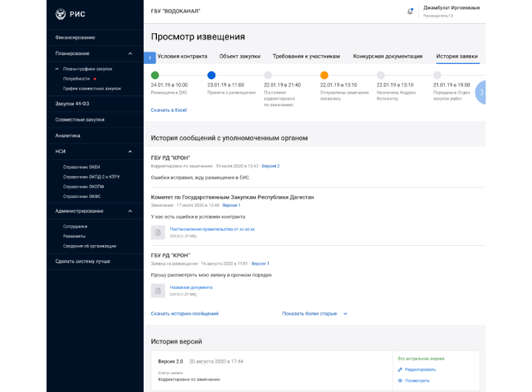Viewport: 532px width, 392px height.
Task: Open the Версия 2 link
Action: (x=271, y=166)
